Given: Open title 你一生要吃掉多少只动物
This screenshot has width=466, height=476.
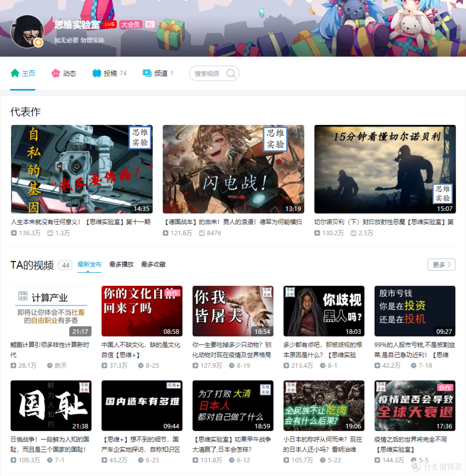Looking at the screenshot, I should (x=232, y=350).
